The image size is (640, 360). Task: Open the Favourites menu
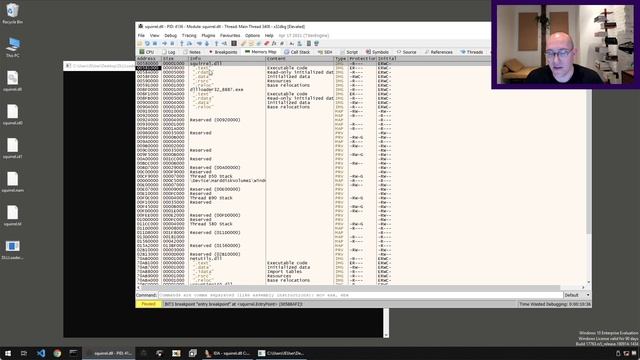[x=230, y=36]
